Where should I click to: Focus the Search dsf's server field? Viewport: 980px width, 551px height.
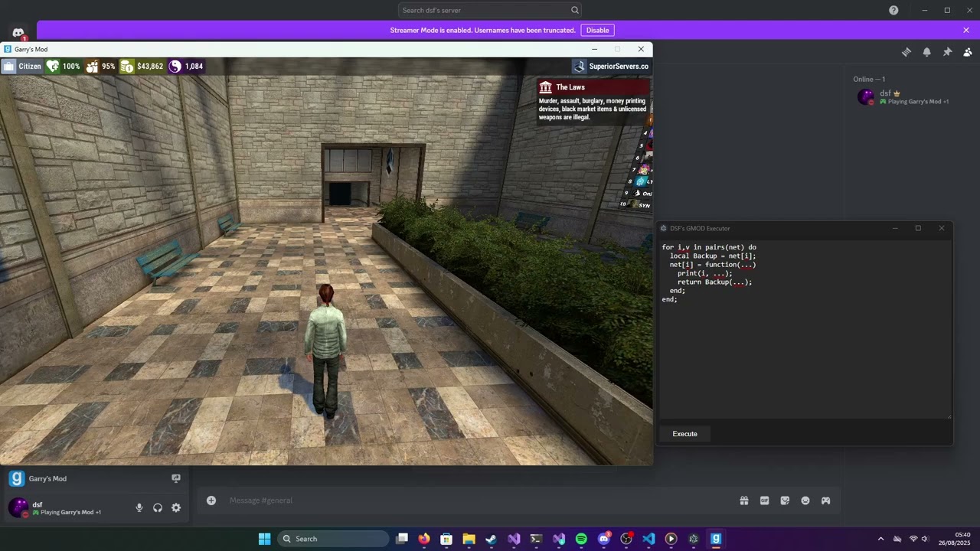(490, 10)
